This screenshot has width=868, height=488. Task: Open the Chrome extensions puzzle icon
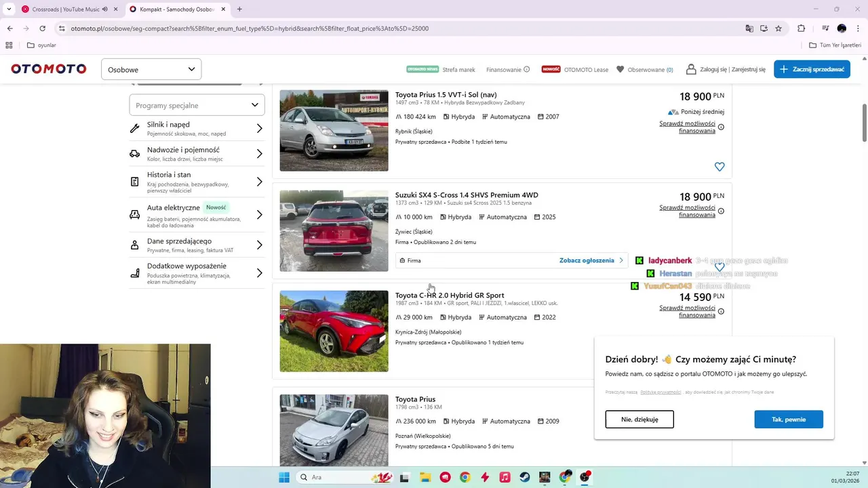click(x=801, y=28)
